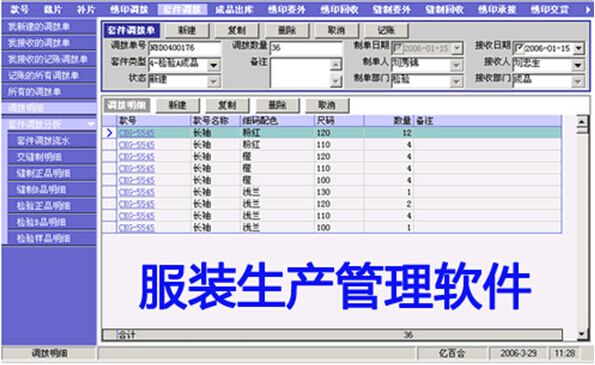Switch to the 缝制委外 tab

[x=392, y=9]
